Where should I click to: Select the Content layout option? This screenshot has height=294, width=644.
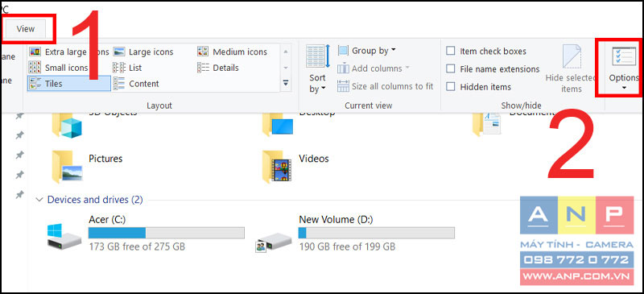tap(136, 84)
